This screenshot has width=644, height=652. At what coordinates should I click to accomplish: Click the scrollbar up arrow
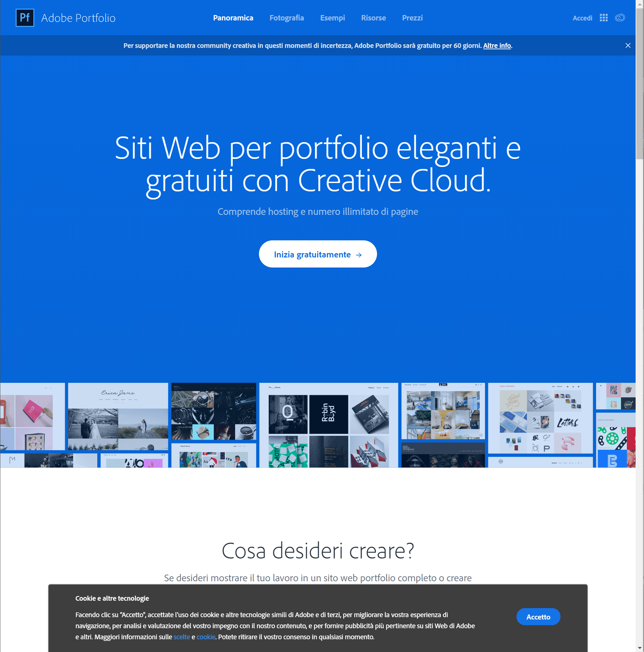(x=640, y=4)
